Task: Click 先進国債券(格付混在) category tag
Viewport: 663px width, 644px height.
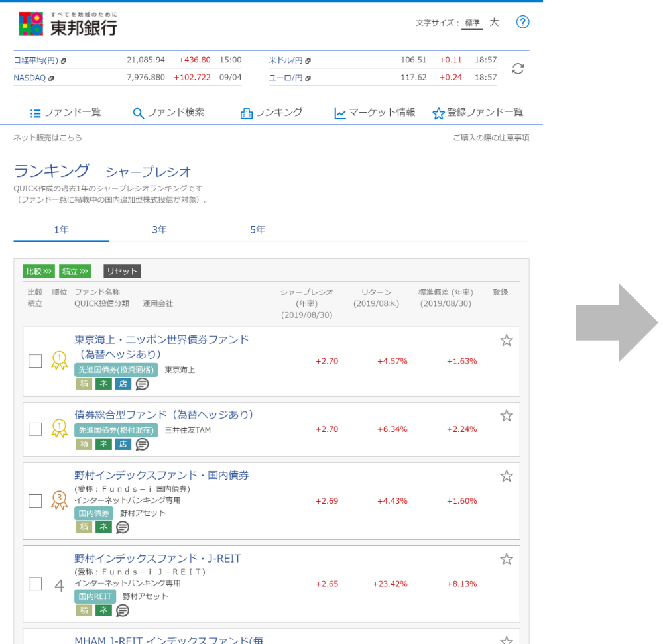Action: [116, 430]
